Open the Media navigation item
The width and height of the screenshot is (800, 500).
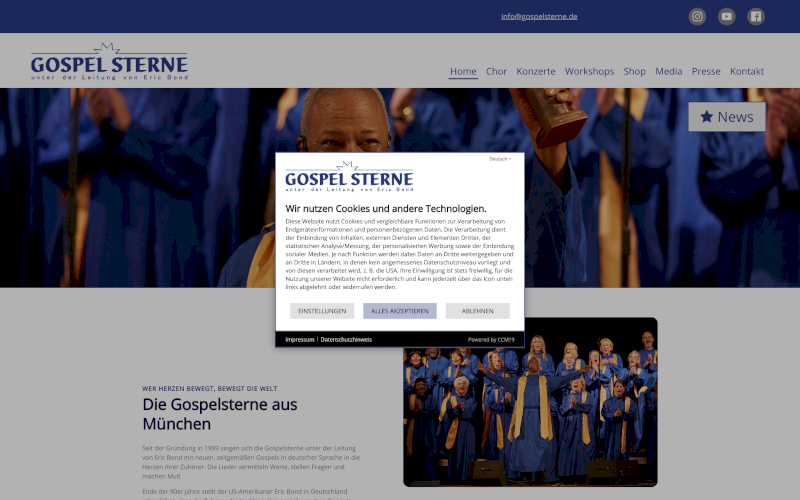[x=668, y=71]
